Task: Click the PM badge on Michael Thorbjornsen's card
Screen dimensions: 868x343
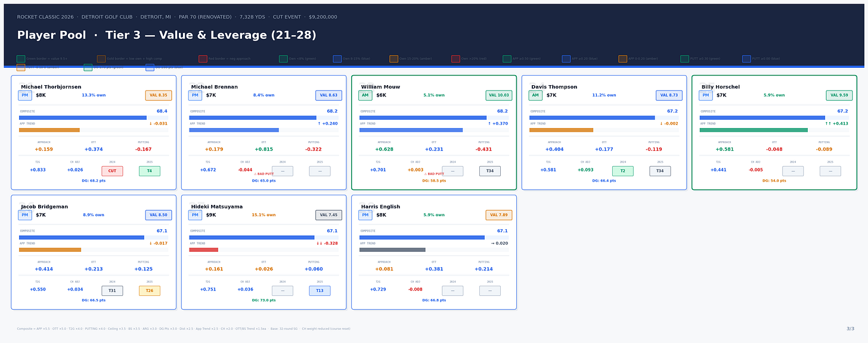Action: (x=25, y=95)
